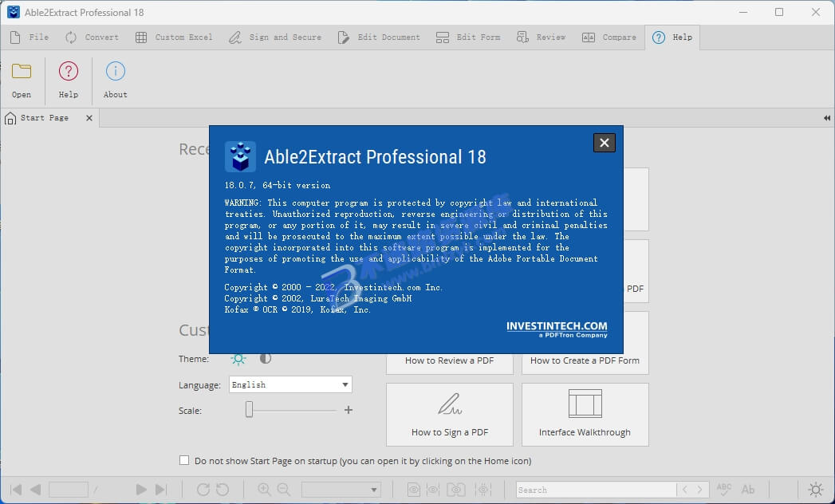Click the red Help question mark icon
Screen dimensions: 835x504
tap(68, 72)
